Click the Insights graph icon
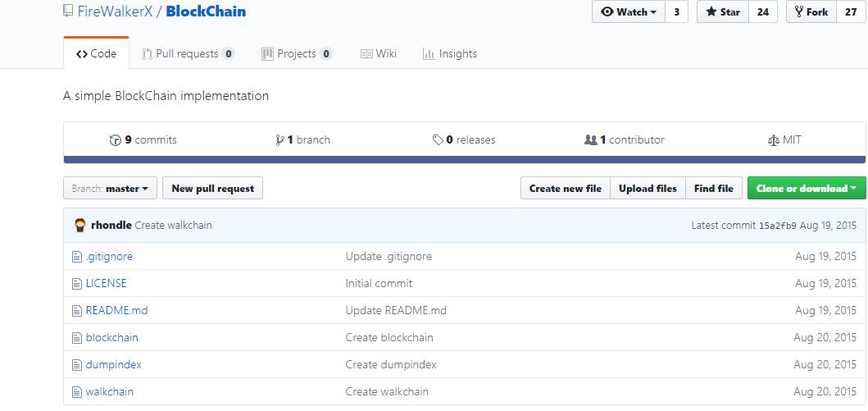The height and width of the screenshot is (411, 868). point(429,53)
